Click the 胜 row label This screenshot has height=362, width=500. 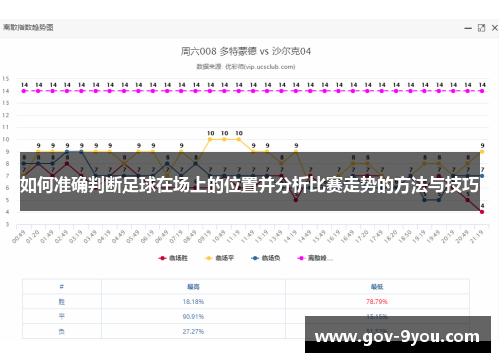coord(62,302)
